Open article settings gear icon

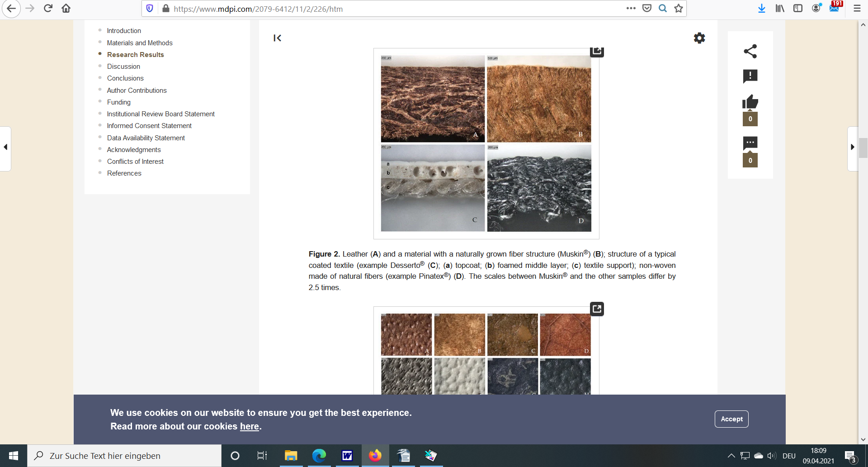tap(699, 38)
